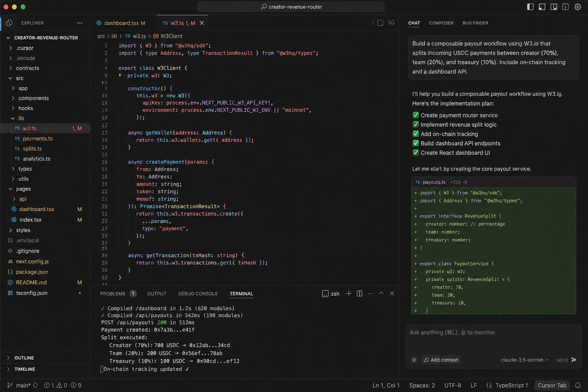Viewport: 588px width, 392px height.
Task: Add a new terminal with plus icon
Action: 349,294
